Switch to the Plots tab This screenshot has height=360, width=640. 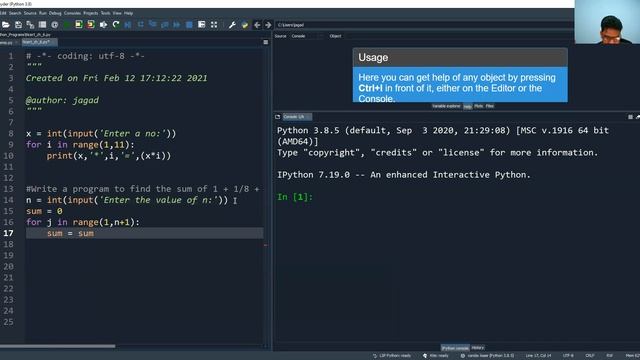(x=479, y=106)
